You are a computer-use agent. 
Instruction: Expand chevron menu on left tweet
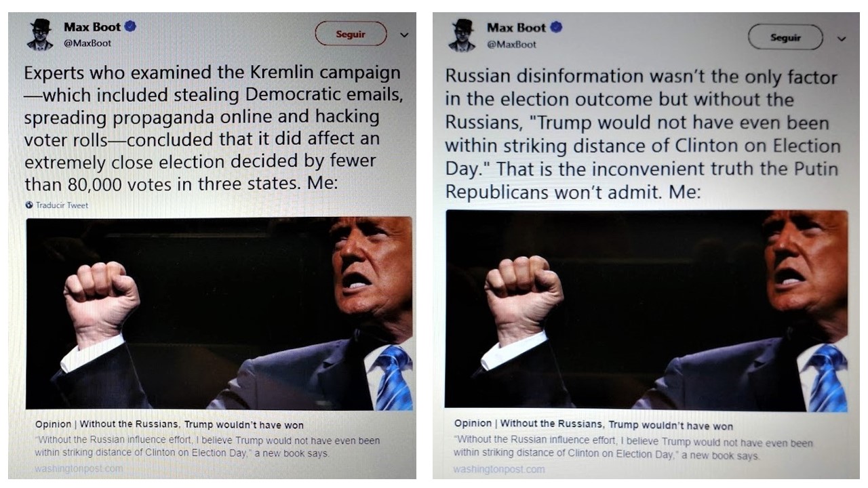[404, 35]
